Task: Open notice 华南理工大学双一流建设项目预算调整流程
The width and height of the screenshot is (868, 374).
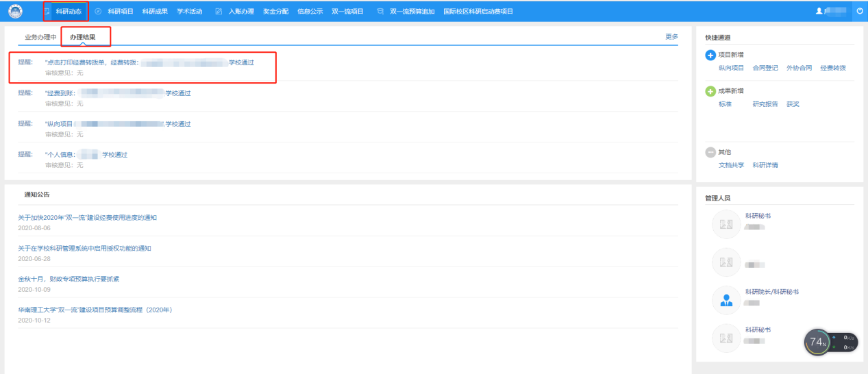Action: pos(95,310)
